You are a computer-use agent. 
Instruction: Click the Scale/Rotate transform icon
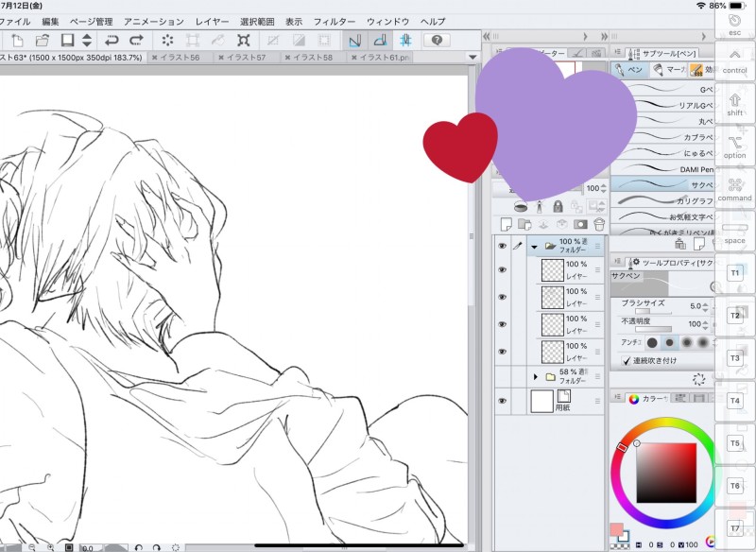click(x=244, y=41)
